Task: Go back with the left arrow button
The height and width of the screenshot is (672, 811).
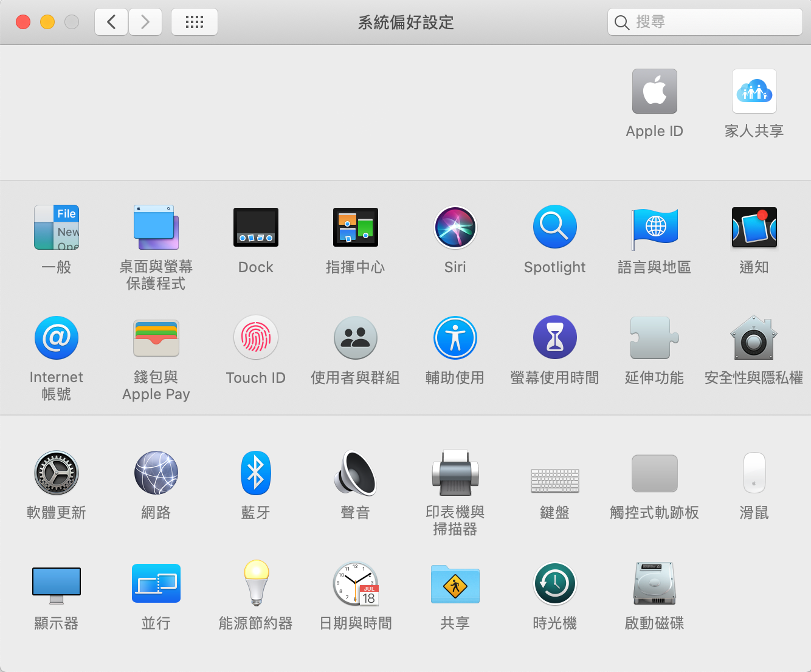Action: click(111, 22)
